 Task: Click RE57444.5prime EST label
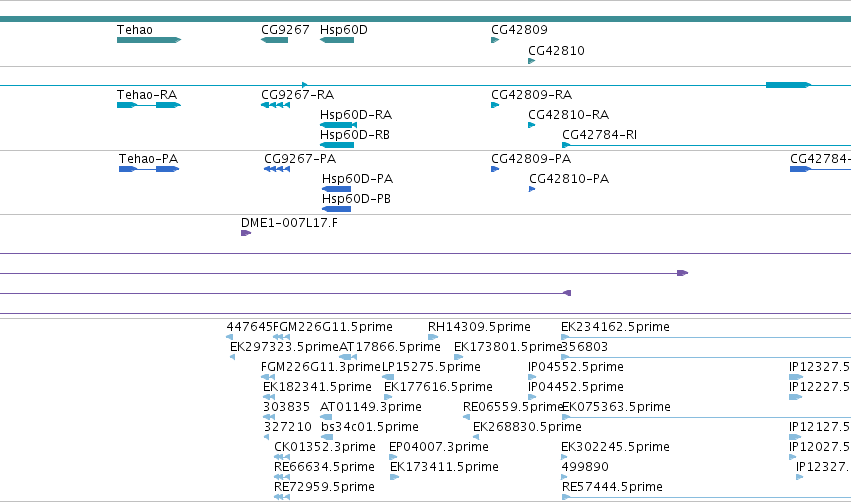pos(612,487)
